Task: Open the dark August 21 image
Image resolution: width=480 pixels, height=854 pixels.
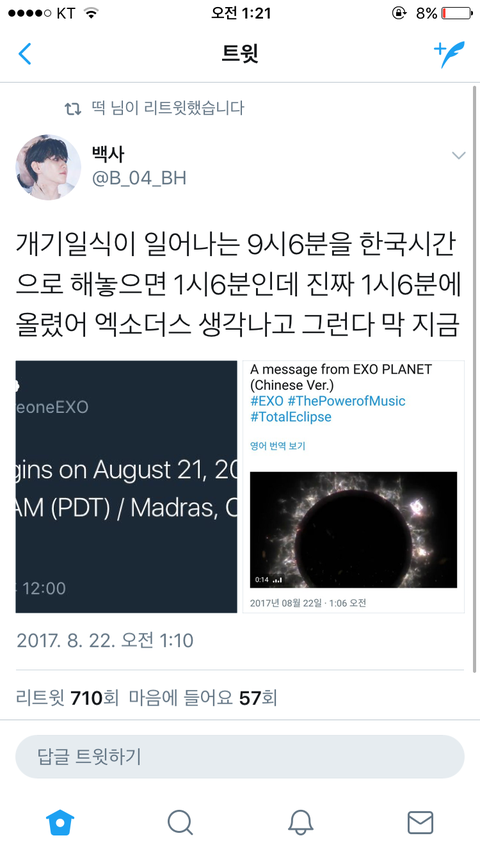Action: [126, 486]
